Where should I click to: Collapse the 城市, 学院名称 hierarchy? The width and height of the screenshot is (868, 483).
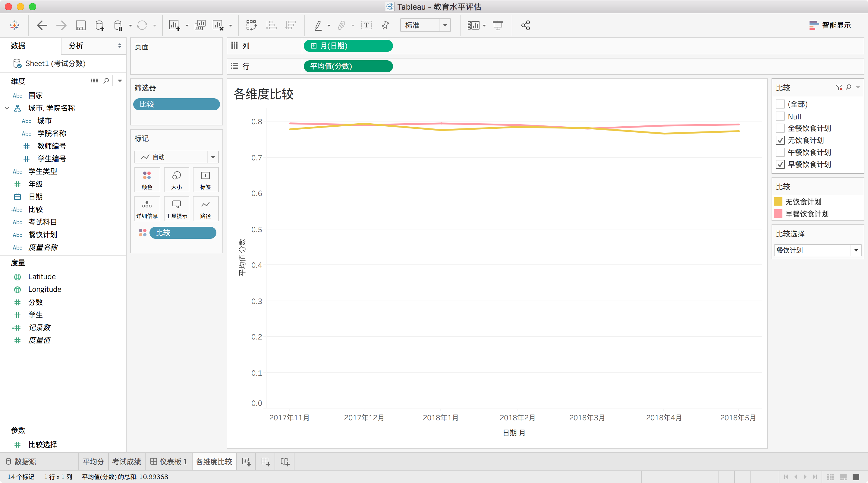[x=7, y=108]
